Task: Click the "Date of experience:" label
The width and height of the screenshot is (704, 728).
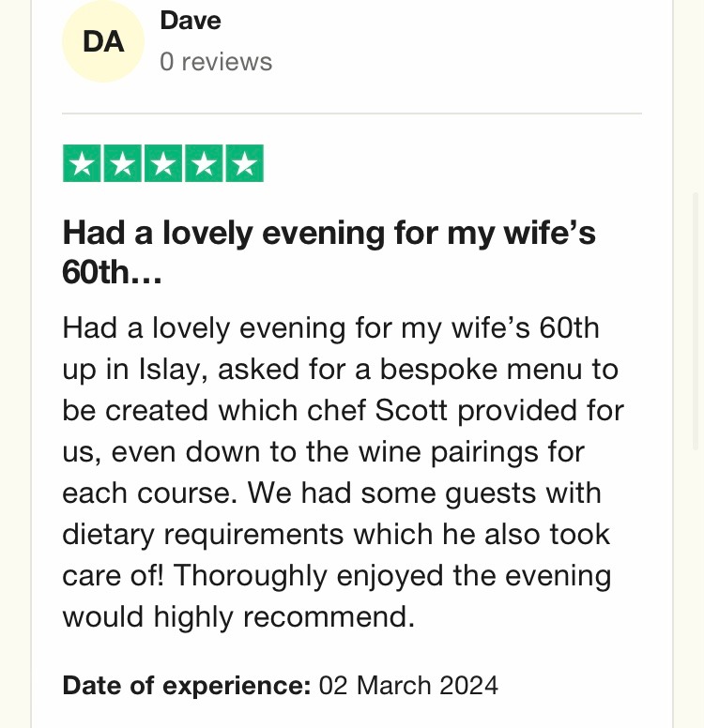Action: (186, 685)
